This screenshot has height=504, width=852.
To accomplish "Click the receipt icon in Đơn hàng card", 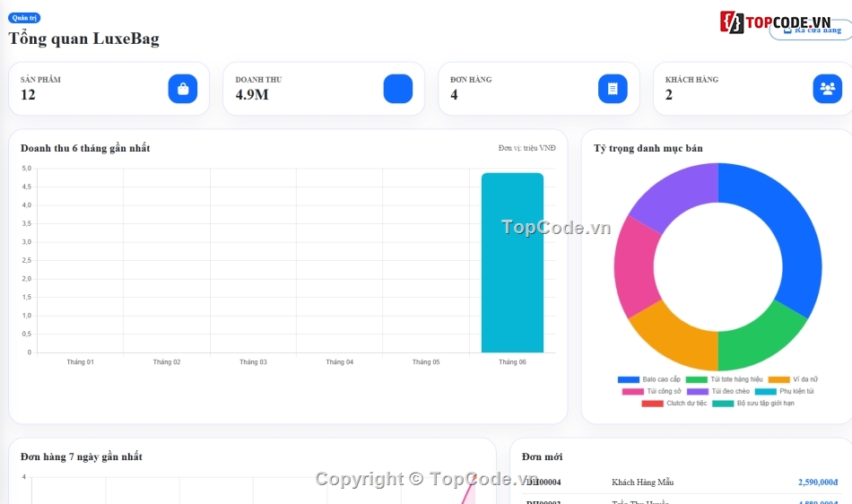I will point(613,89).
